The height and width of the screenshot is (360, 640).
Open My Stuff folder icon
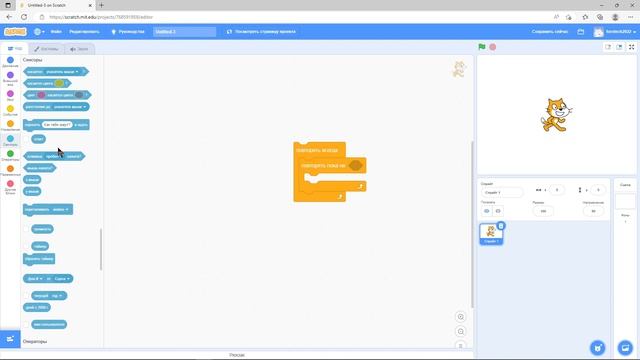click(581, 31)
